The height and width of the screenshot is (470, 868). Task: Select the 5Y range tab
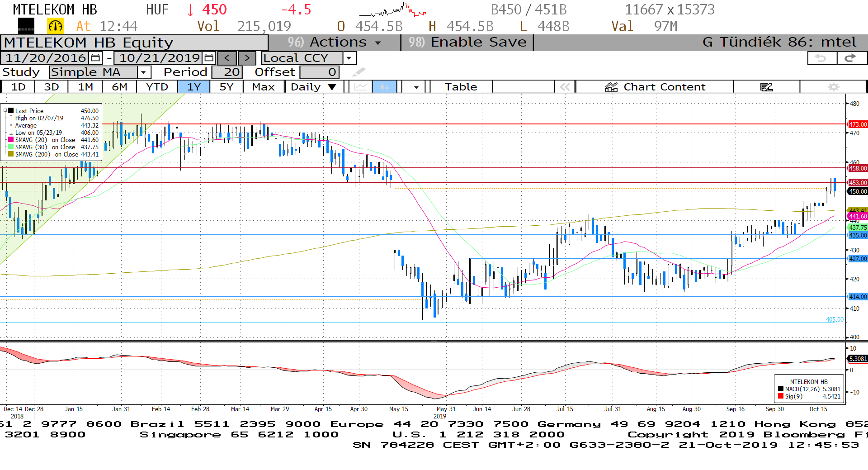(x=226, y=87)
